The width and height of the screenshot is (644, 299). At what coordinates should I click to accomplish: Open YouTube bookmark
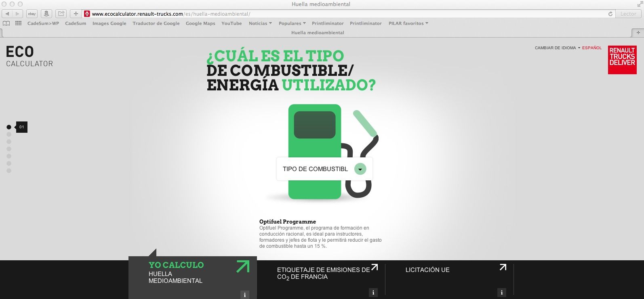pyautogui.click(x=232, y=23)
